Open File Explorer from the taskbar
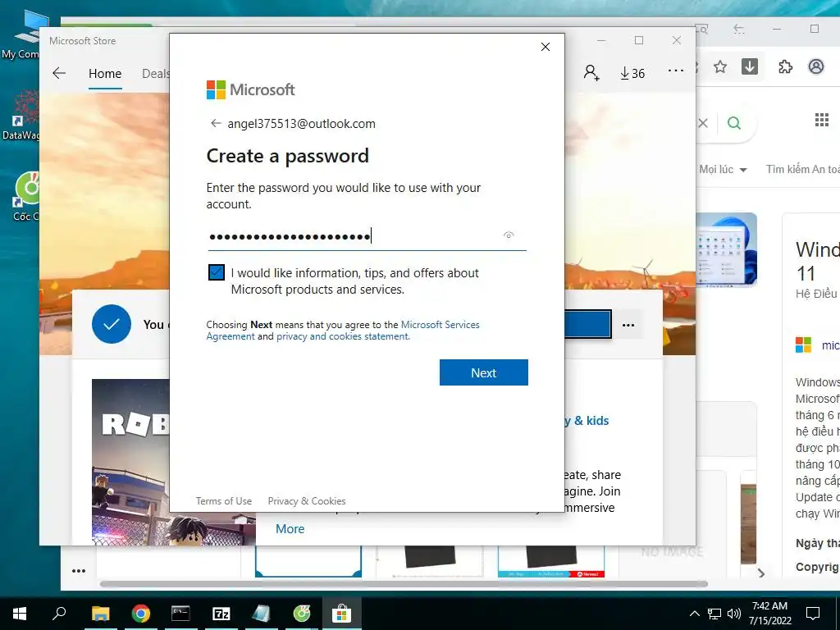Screen dimensions: 840x630 pyautogui.click(x=100, y=614)
